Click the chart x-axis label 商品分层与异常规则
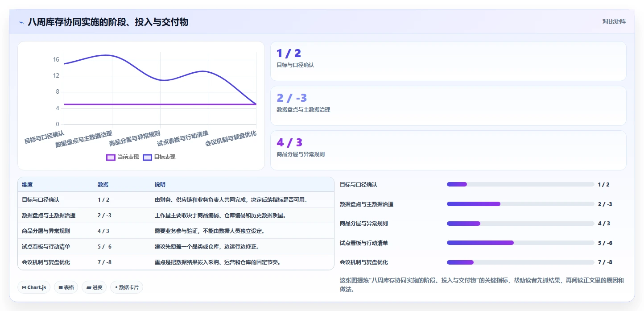 [x=135, y=139]
